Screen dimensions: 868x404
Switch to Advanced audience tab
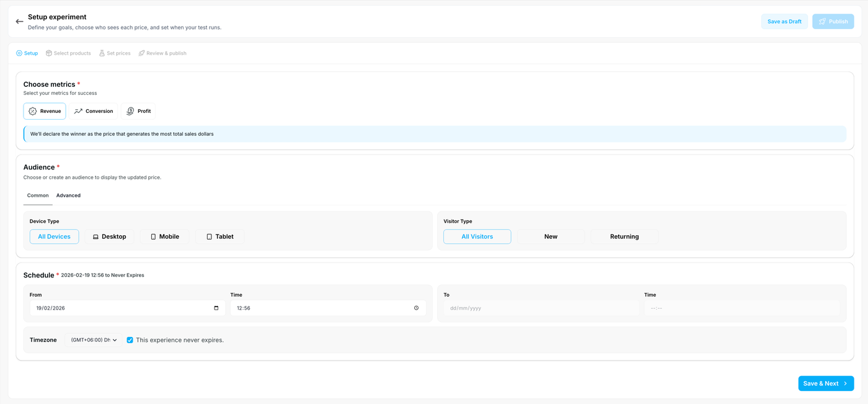click(68, 195)
